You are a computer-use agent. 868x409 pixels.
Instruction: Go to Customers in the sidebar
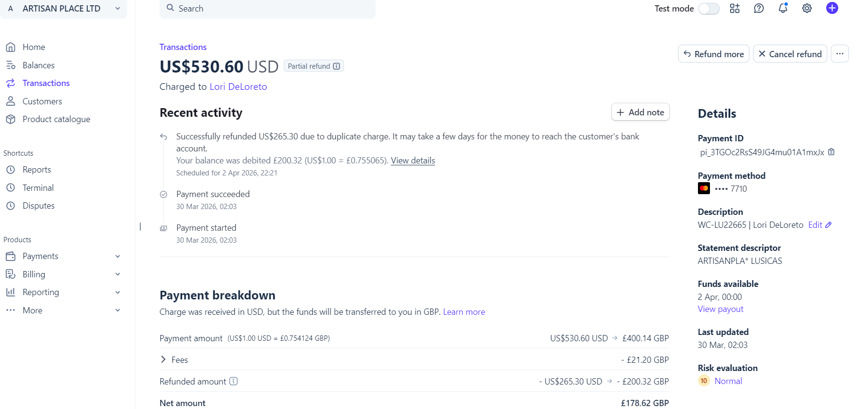(x=42, y=101)
